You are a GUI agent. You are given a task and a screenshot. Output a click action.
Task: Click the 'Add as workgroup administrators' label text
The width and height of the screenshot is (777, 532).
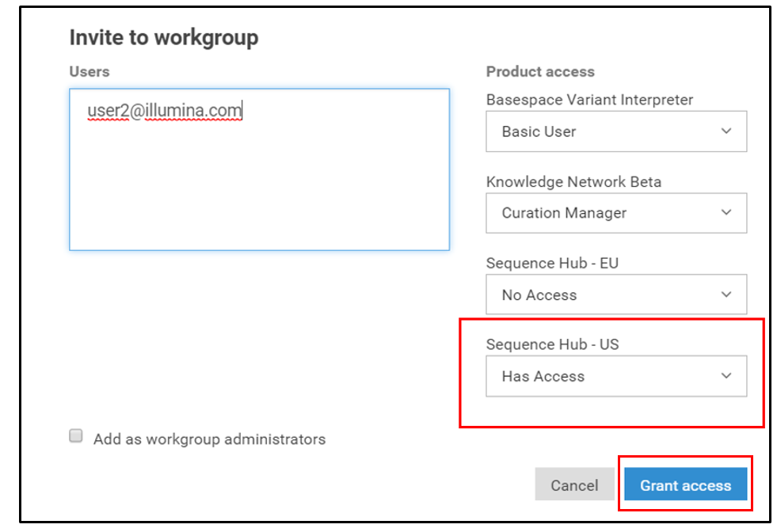[209, 439]
